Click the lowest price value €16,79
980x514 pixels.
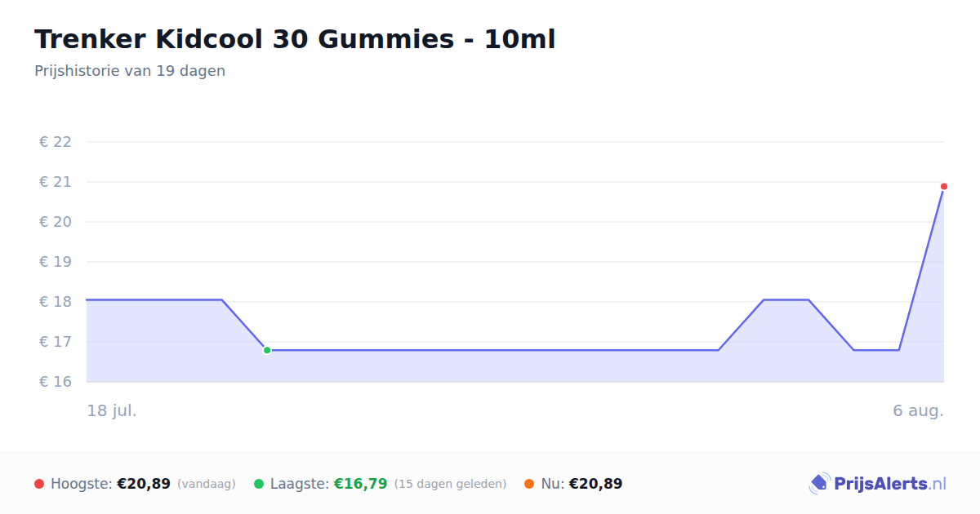[x=360, y=484]
